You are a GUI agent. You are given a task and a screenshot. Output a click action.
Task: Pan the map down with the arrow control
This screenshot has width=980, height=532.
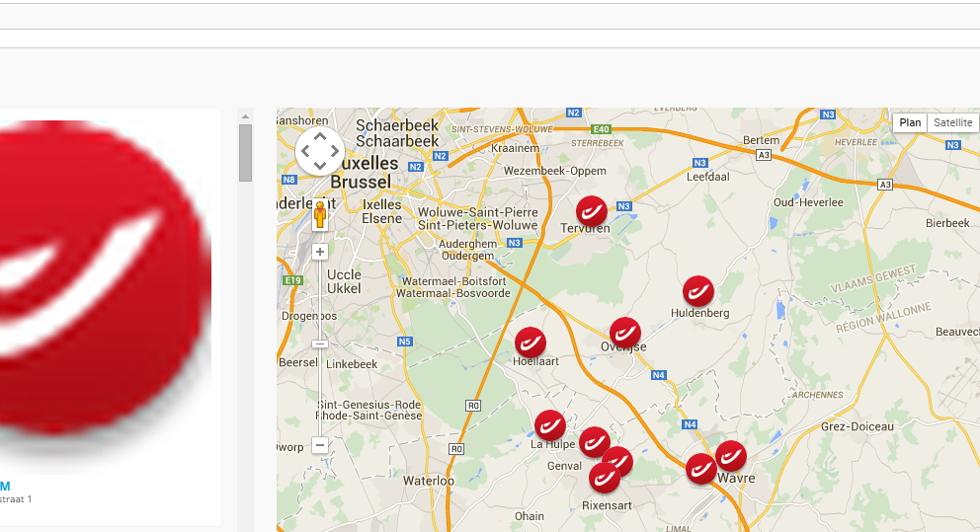point(320,165)
